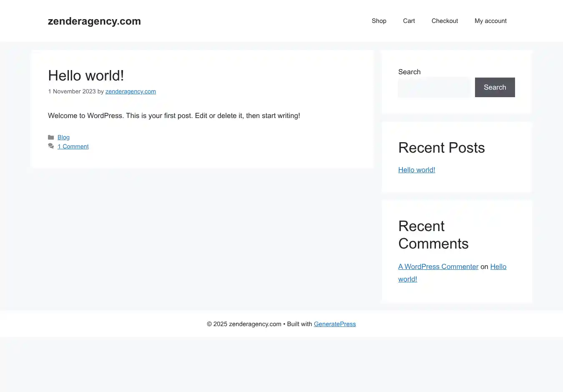Click the 1 November 2023 post date
The height and width of the screenshot is (392, 563).
(x=72, y=91)
